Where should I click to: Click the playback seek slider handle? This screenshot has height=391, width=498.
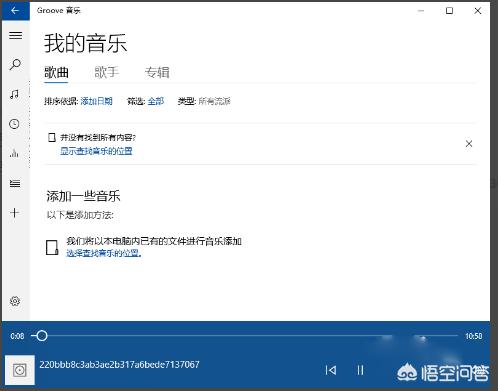(42, 336)
